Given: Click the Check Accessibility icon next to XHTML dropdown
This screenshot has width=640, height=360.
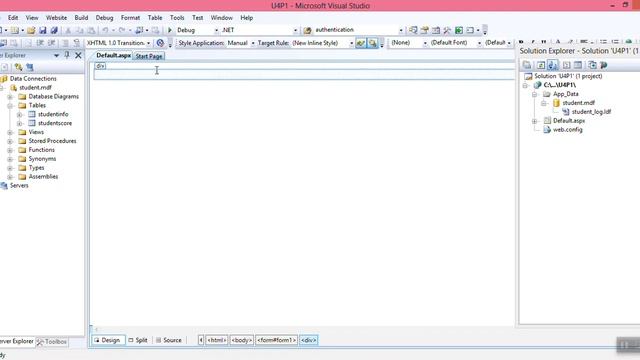Looking at the screenshot, I should [160, 43].
